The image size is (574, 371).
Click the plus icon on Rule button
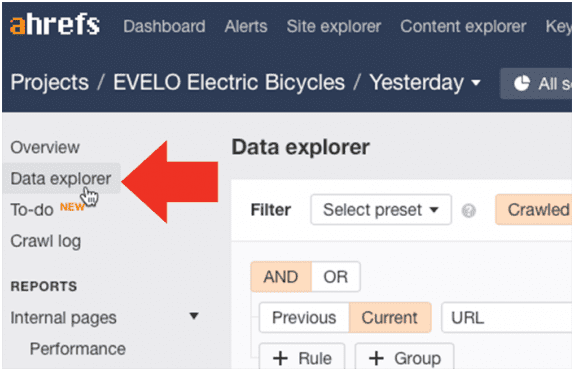pos(280,358)
